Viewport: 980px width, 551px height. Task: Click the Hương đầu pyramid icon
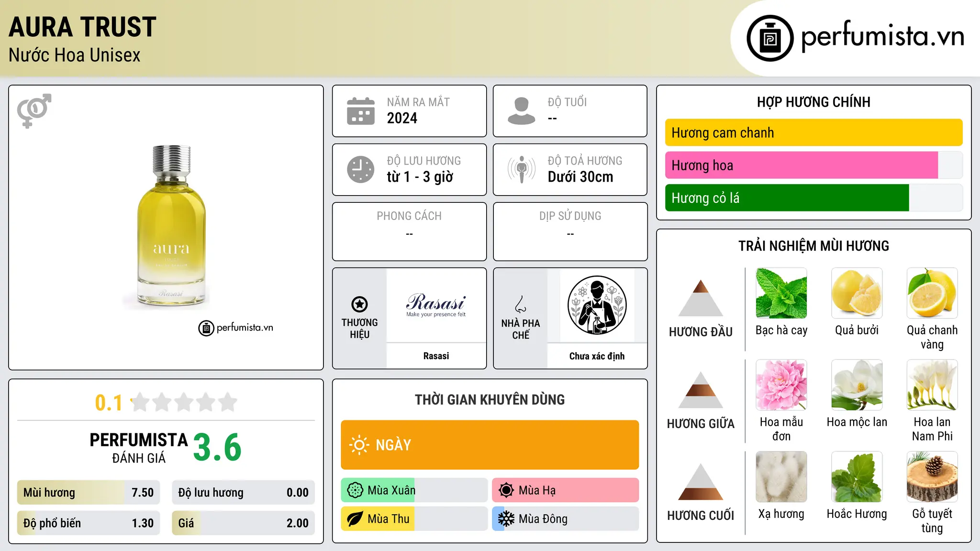coord(701,298)
